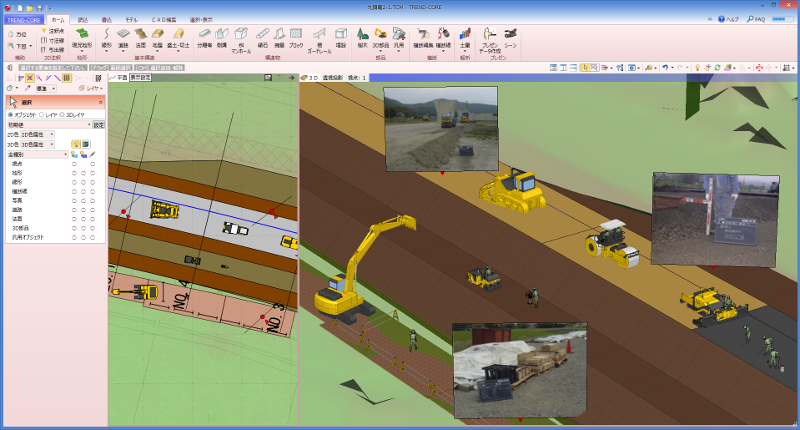Select the オブジェクト radio button

[11, 114]
